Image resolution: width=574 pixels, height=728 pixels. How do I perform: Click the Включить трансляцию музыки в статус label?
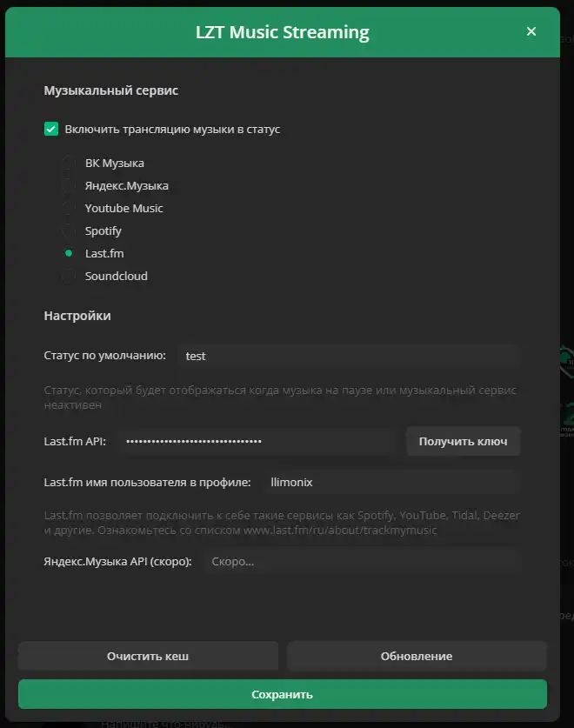172,130
